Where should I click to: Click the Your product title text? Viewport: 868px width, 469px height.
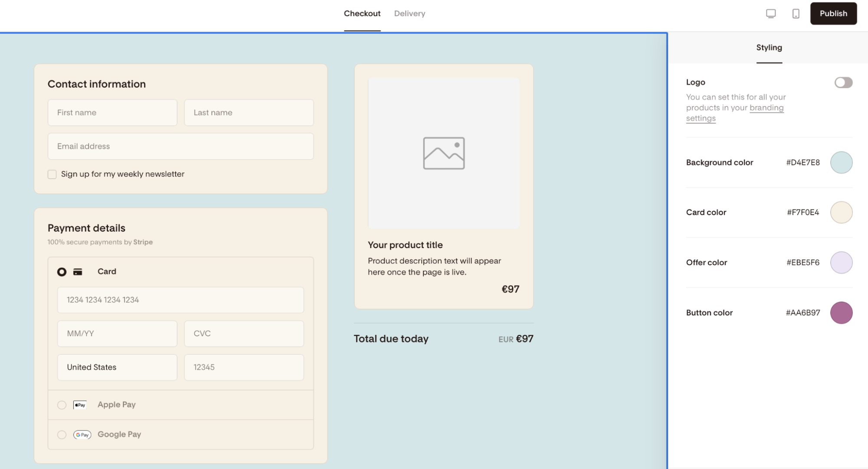(405, 245)
